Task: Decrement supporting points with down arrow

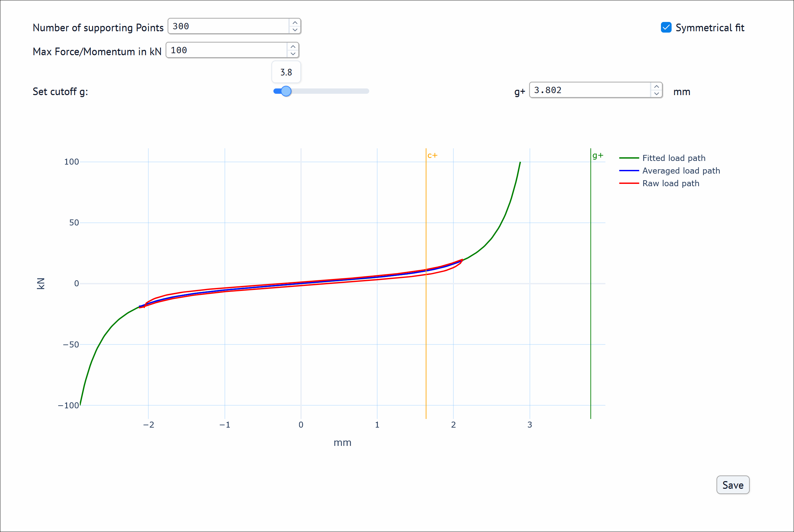Action: 295,30
